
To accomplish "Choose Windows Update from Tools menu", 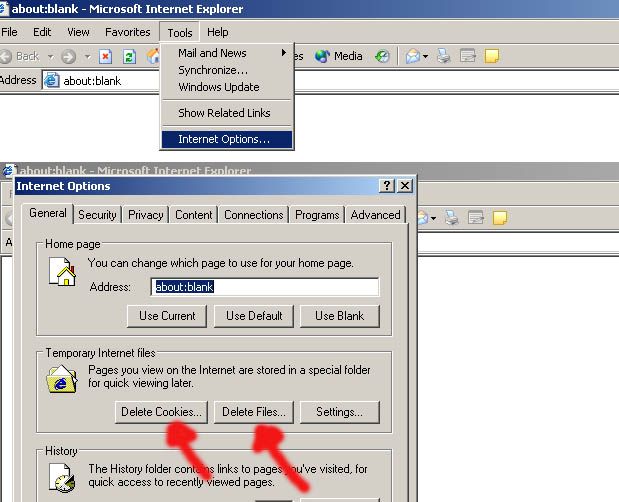I will [227, 87].
